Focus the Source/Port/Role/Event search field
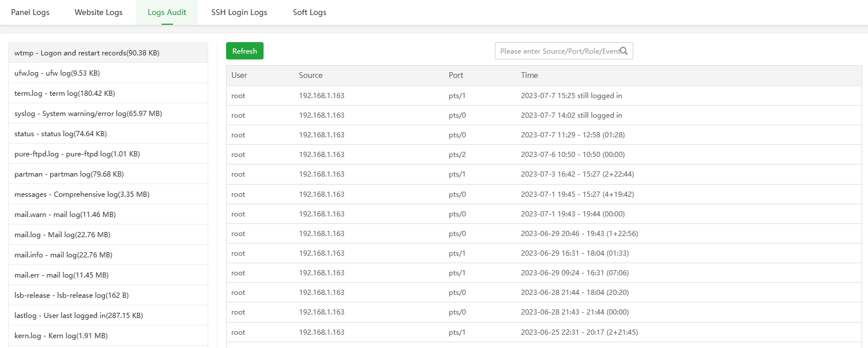868x348 pixels. pos(558,51)
